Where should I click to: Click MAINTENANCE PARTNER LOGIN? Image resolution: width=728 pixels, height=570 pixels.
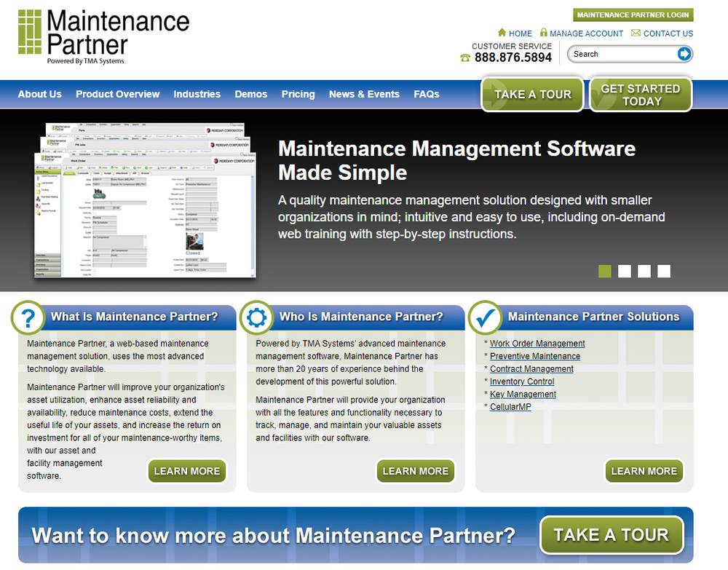click(x=633, y=15)
